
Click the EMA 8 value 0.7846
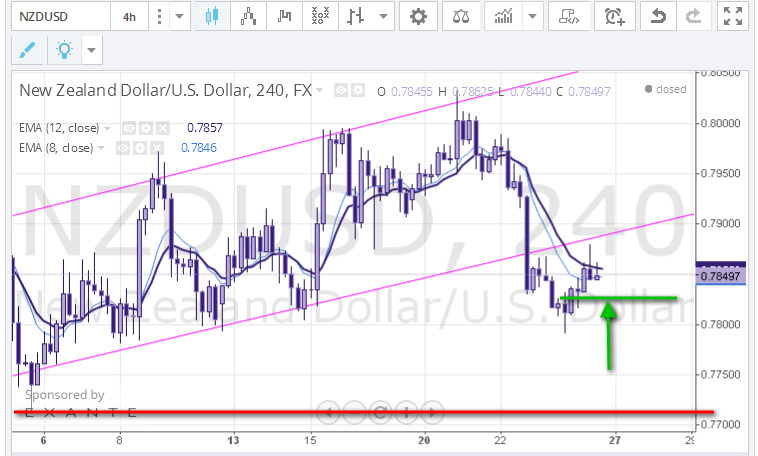(199, 148)
